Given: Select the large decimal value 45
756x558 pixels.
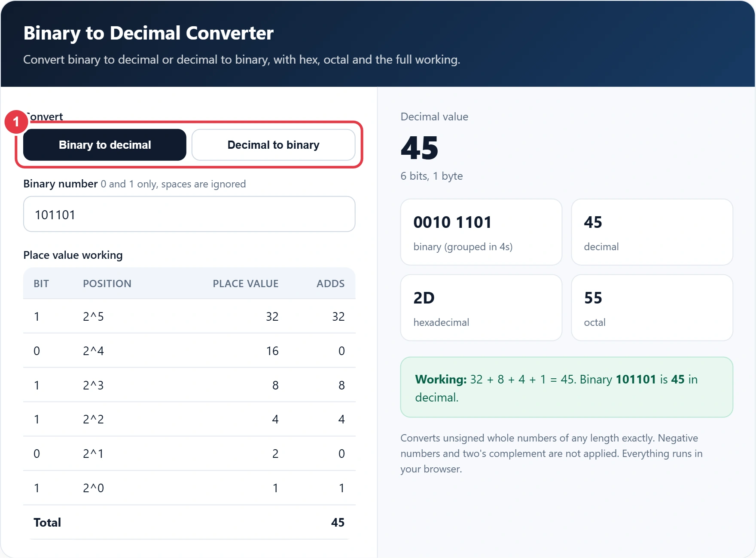Looking at the screenshot, I should click(x=419, y=147).
